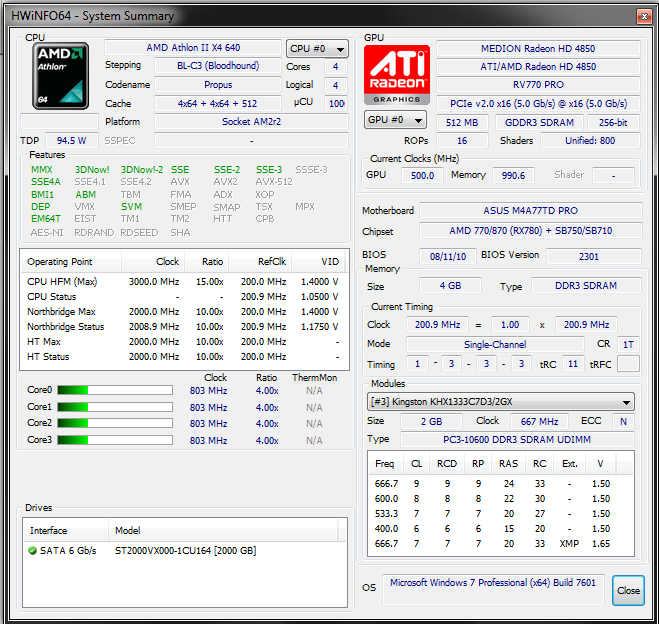Click the MEDION Radeon HD 4850 field
659x624 pixels.
pos(538,49)
